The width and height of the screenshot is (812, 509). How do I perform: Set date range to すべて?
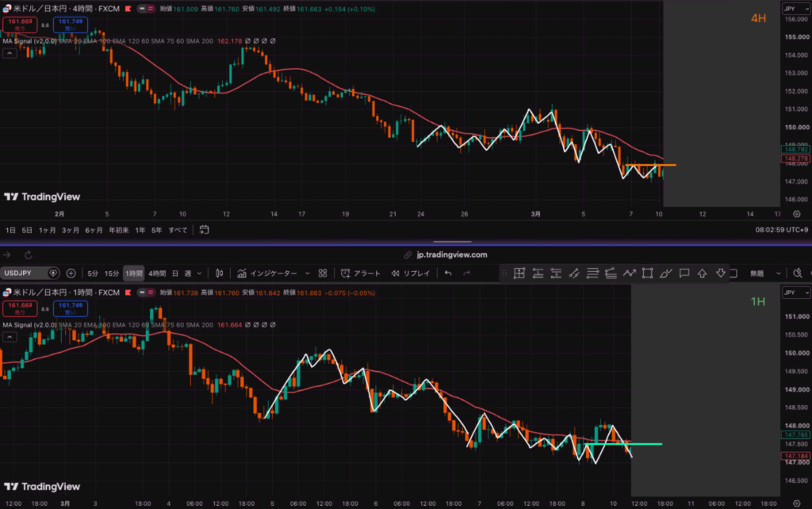(x=178, y=230)
